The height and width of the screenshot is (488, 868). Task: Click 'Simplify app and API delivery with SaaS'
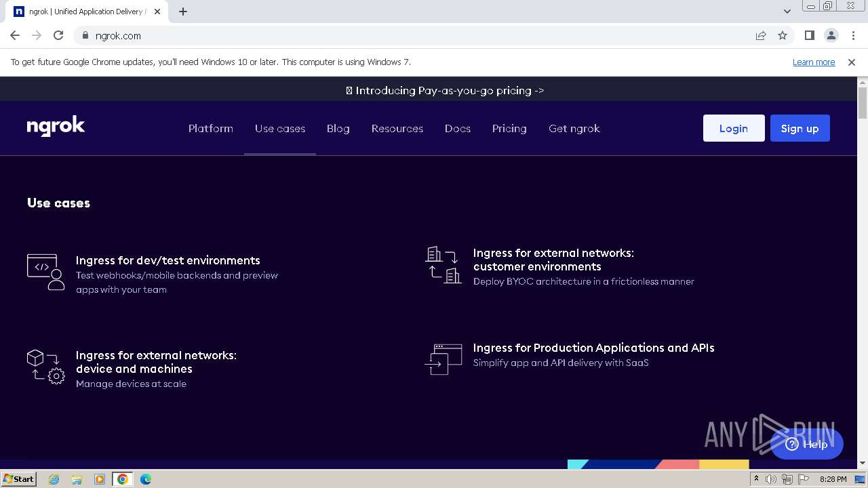pyautogui.click(x=561, y=363)
